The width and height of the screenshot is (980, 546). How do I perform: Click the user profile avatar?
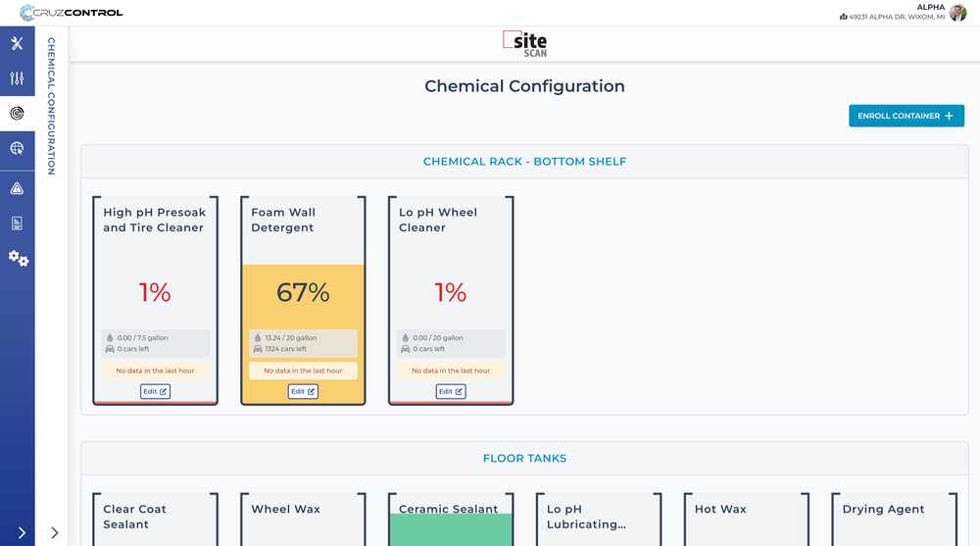(957, 13)
